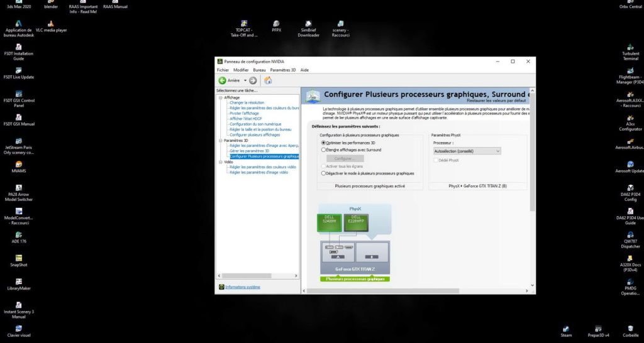
Task: Open FSDT GSX Control Panel icon
Action: [x=18, y=99]
